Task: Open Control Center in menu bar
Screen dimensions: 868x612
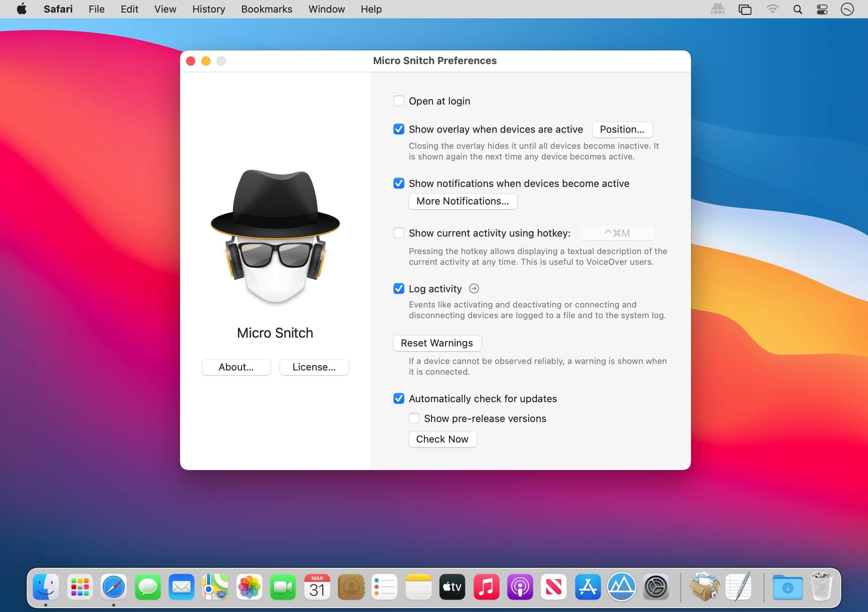Action: [822, 9]
